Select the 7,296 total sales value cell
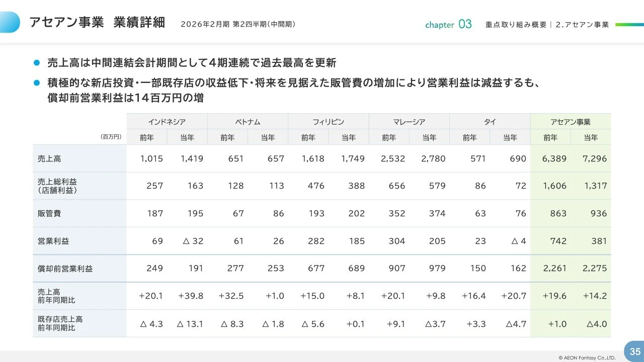 (595, 158)
